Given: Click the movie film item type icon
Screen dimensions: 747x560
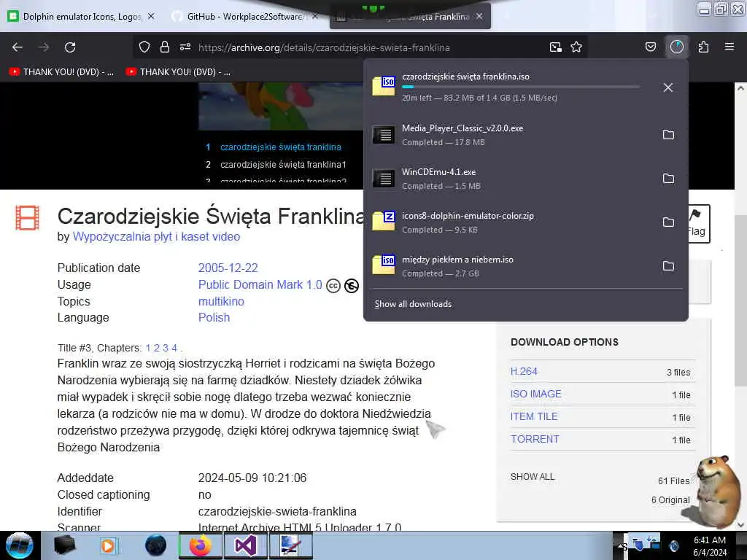Looking at the screenshot, I should click(27, 217).
